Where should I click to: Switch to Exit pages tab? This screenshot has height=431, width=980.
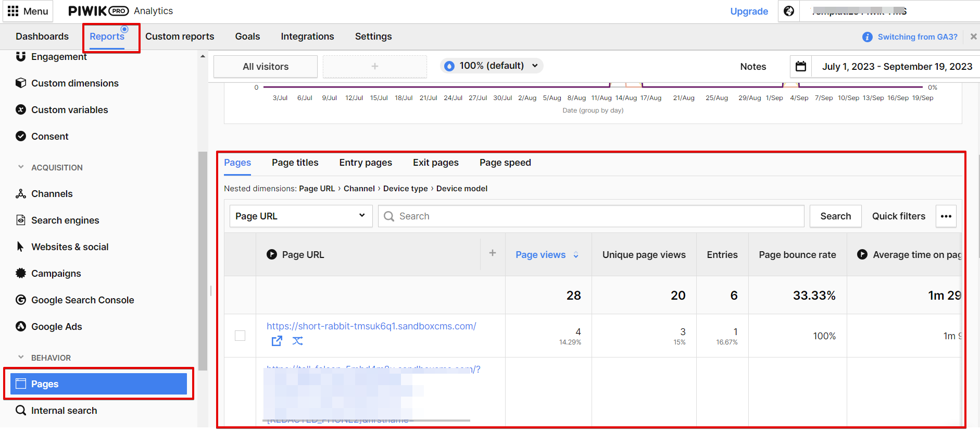click(436, 163)
